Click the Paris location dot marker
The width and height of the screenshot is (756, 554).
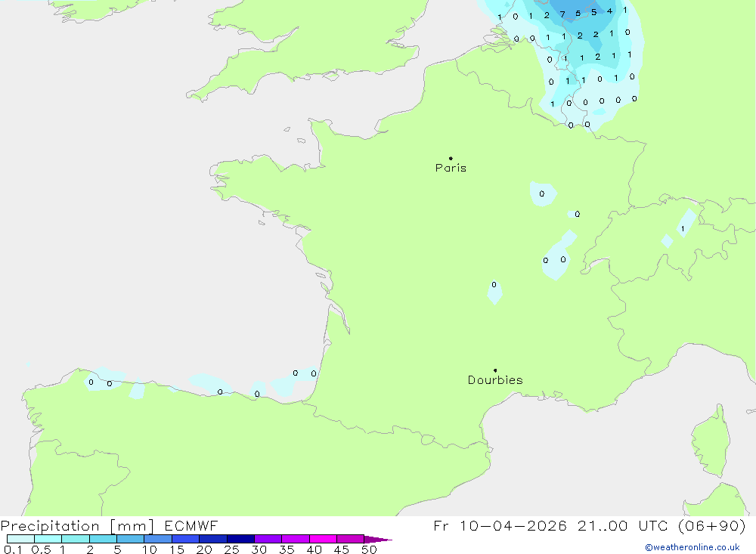tap(451, 158)
